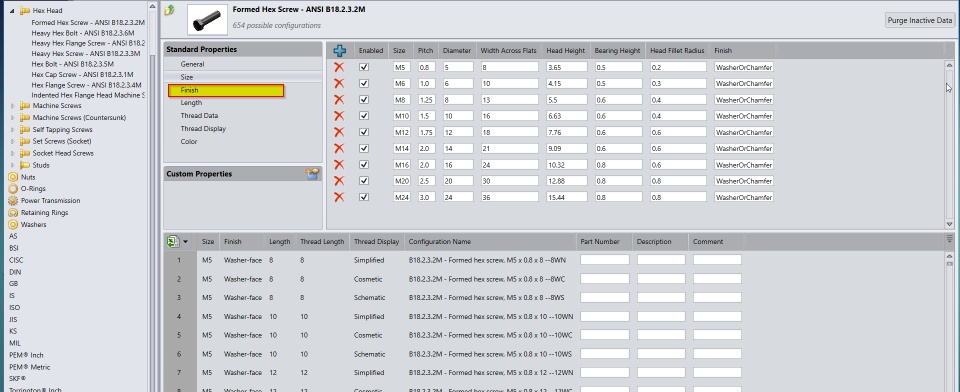960x392 pixels.
Task: Click the Machine Screws folder icon
Action: tap(25, 105)
